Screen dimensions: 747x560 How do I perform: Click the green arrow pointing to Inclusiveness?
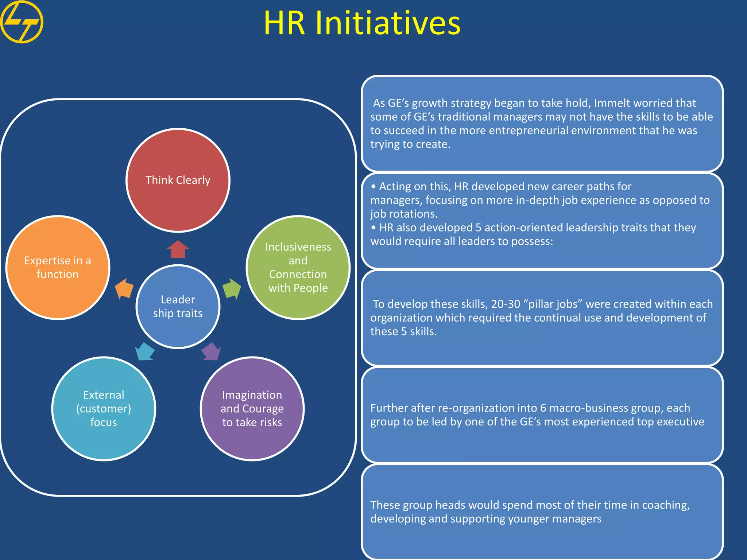tap(232, 289)
